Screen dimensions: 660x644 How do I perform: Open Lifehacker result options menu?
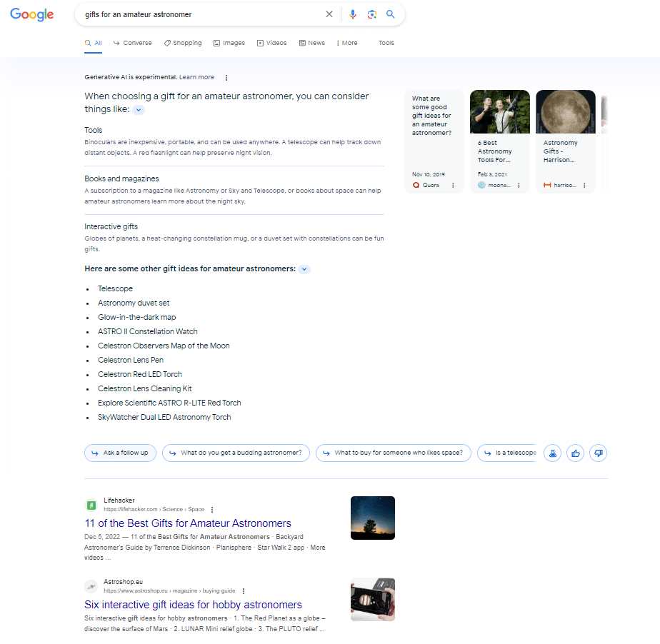coord(212,509)
